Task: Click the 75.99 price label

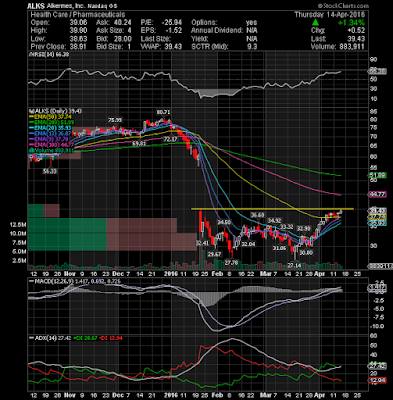Action: [x=115, y=120]
